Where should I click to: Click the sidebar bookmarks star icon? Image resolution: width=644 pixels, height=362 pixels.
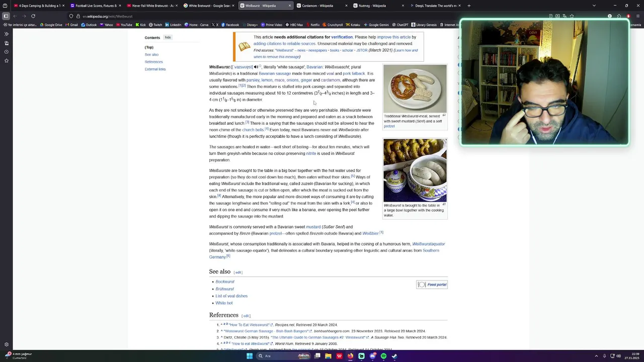point(6,60)
